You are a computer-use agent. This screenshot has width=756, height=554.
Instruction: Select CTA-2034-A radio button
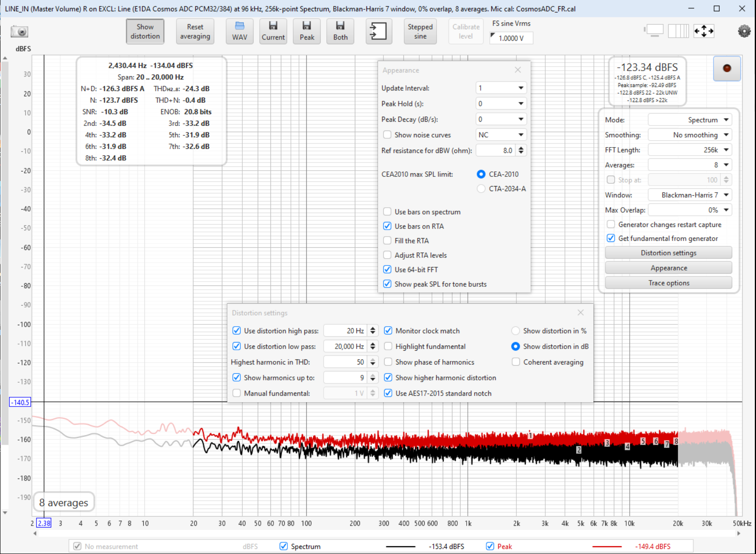click(481, 189)
